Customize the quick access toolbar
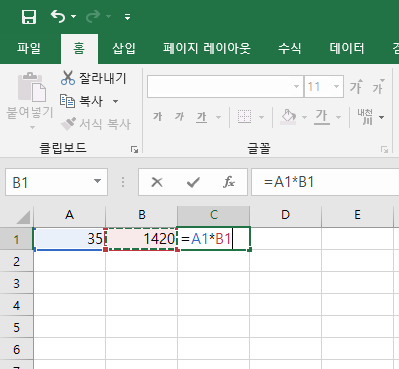399x369 pixels. (127, 17)
